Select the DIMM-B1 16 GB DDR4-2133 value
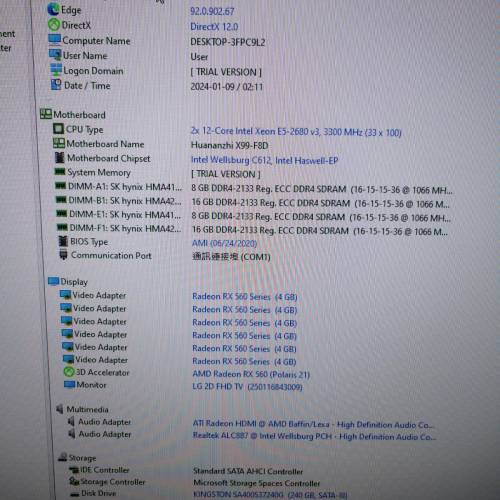Image resolution: width=500 pixels, height=500 pixels. pos(320,203)
